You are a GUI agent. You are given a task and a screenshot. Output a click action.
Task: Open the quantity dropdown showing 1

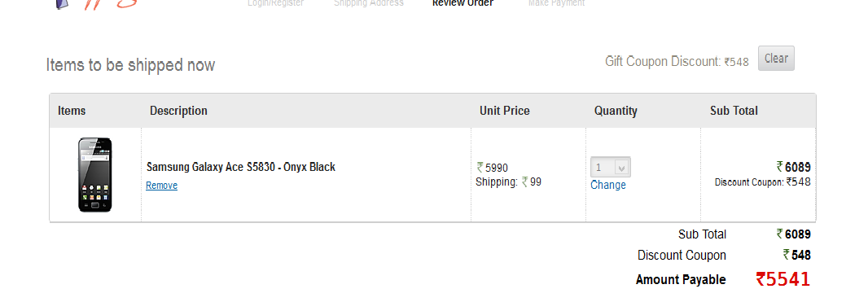point(610,167)
